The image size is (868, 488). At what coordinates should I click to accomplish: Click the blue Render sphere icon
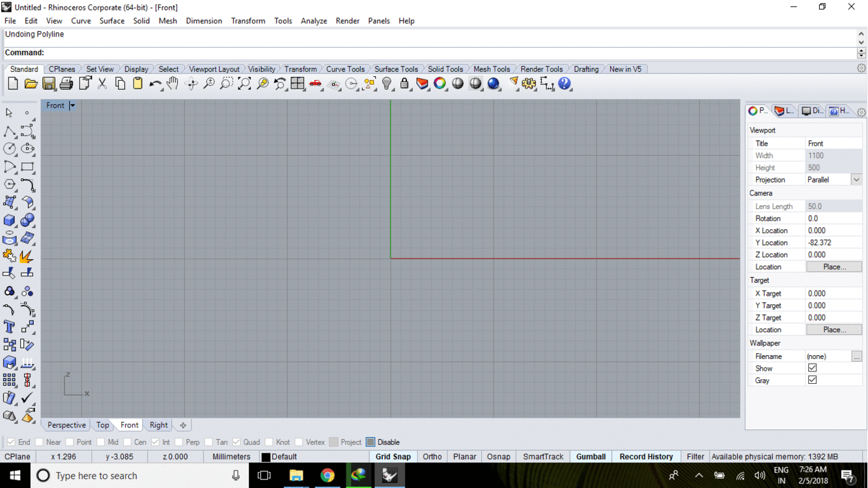pos(494,83)
